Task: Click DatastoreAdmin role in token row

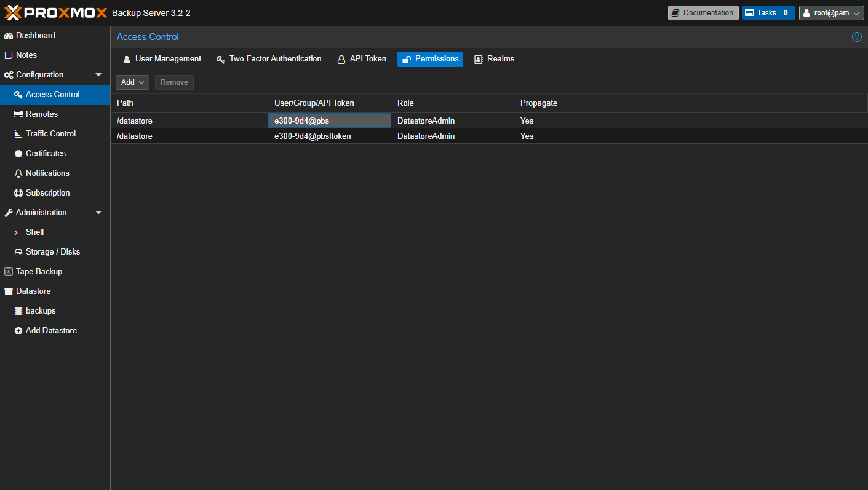Action: 453,136
